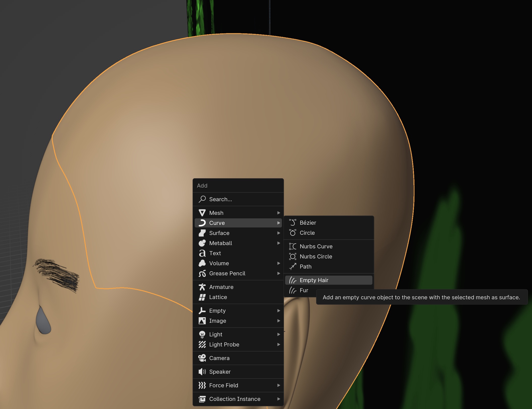Select the Nurbs Circle label
532x409 pixels.
click(x=316, y=256)
